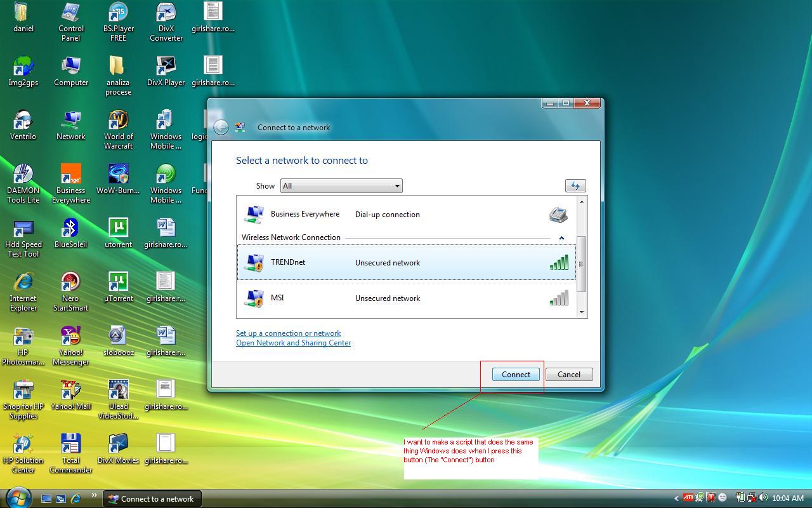Click the Set up a connection or network link
Screen dimensions: 812x508
click(x=288, y=333)
